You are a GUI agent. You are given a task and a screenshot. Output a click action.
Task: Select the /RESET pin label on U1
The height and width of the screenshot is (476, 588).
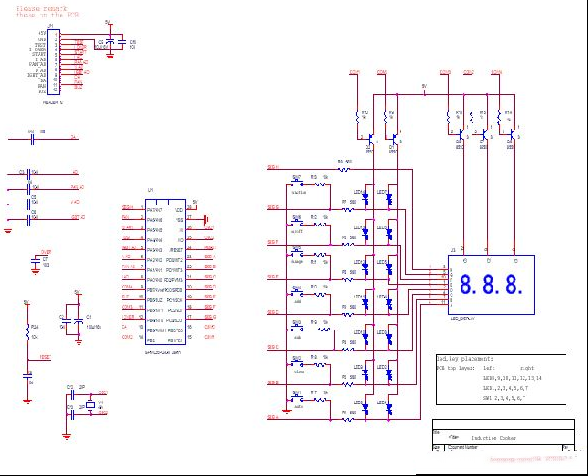point(176,250)
